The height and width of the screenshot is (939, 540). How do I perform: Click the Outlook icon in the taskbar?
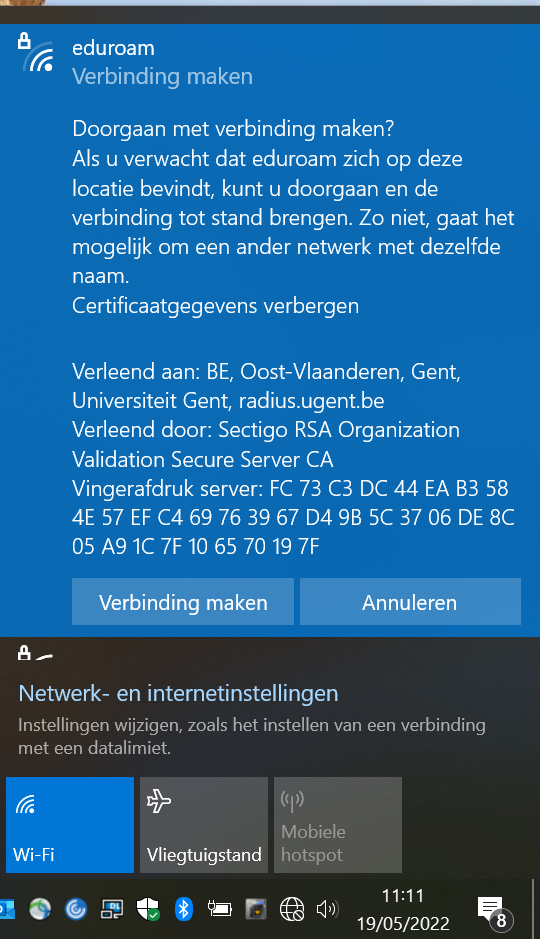pyautogui.click(x=7, y=909)
